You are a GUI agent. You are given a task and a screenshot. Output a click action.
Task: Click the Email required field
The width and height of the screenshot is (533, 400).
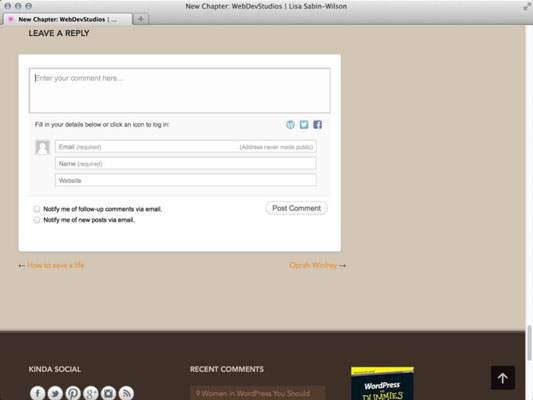click(186, 147)
